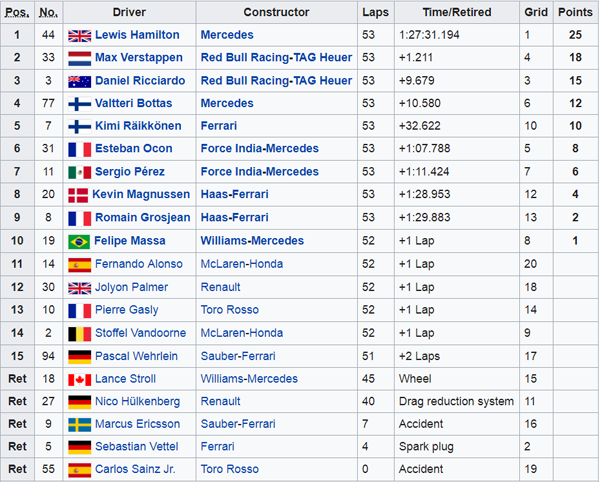Click the French flag beside Pierre Gasly
Screen dimensions: 600x482
pos(80,311)
